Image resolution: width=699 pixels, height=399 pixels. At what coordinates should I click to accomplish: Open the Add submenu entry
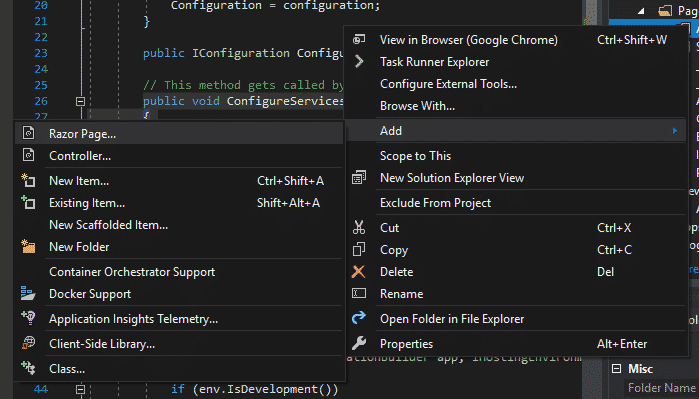[516, 131]
